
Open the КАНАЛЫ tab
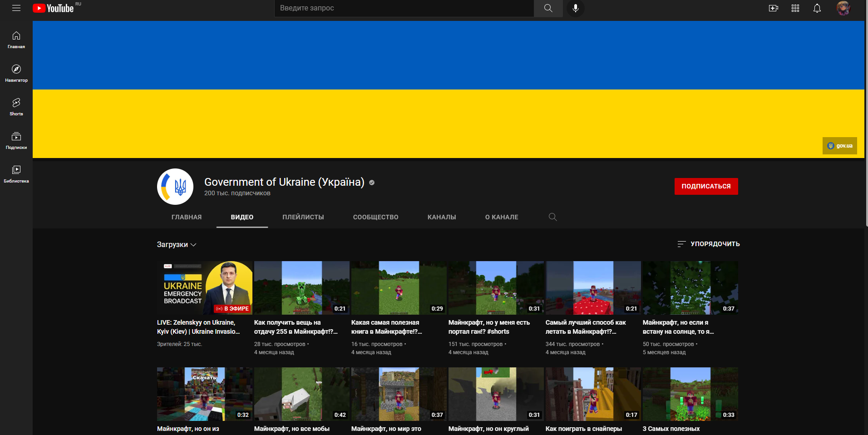[x=442, y=217]
